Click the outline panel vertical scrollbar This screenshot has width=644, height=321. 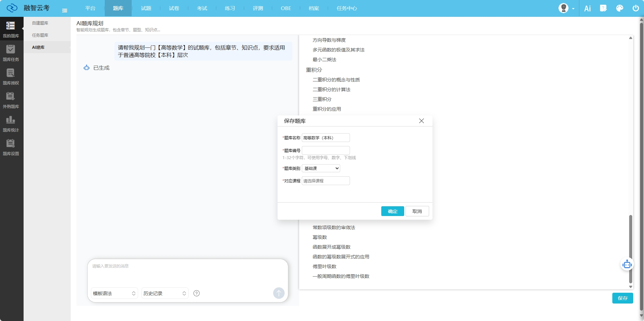(631, 249)
